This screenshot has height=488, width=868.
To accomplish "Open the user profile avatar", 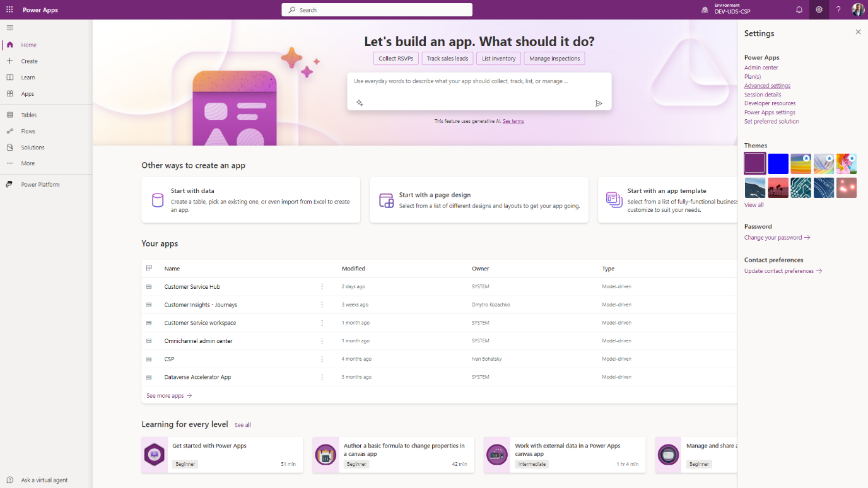I will (x=858, y=10).
